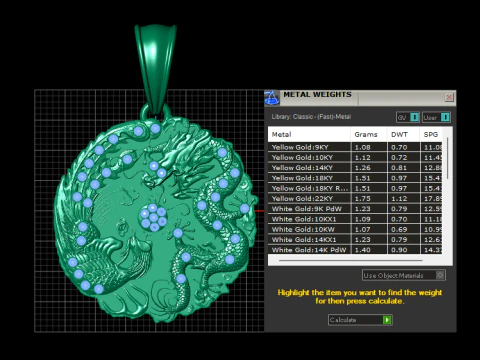Sort by the DWT column header
Viewport: 480px width, 360px height.
[x=403, y=134]
